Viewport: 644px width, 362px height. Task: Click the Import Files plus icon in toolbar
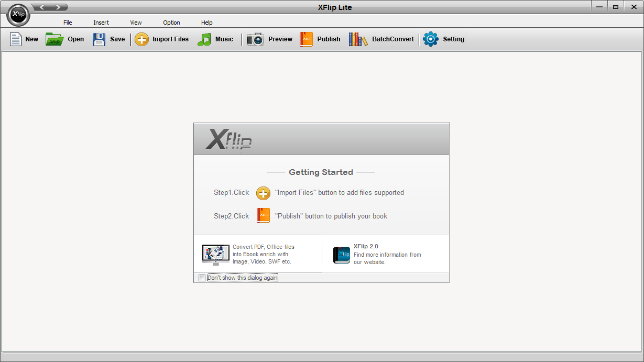pyautogui.click(x=141, y=39)
